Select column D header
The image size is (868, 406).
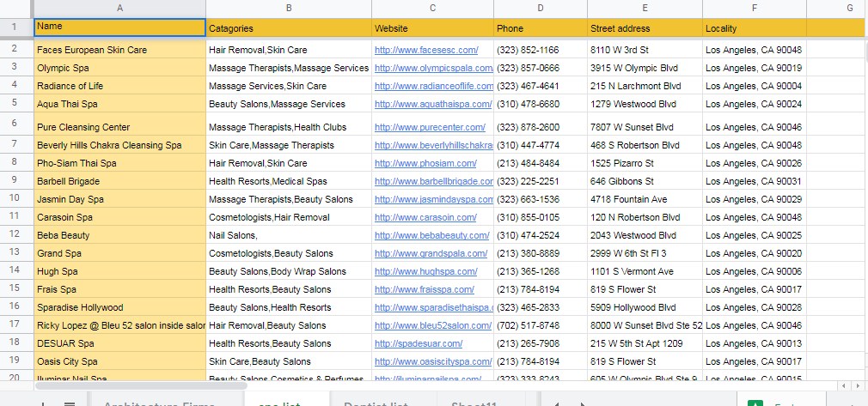coord(541,9)
